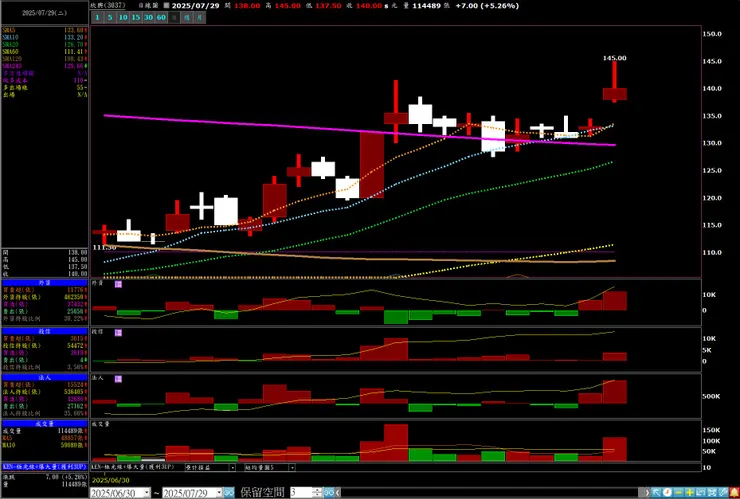Click the 145.00 high price label on chart
This screenshot has width=740, height=499.
click(614, 58)
